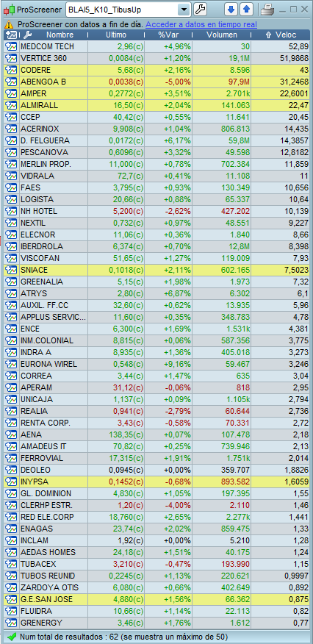Open chart icon for SNIACE
Viewport: 313px width, 644px height.
click(10, 271)
